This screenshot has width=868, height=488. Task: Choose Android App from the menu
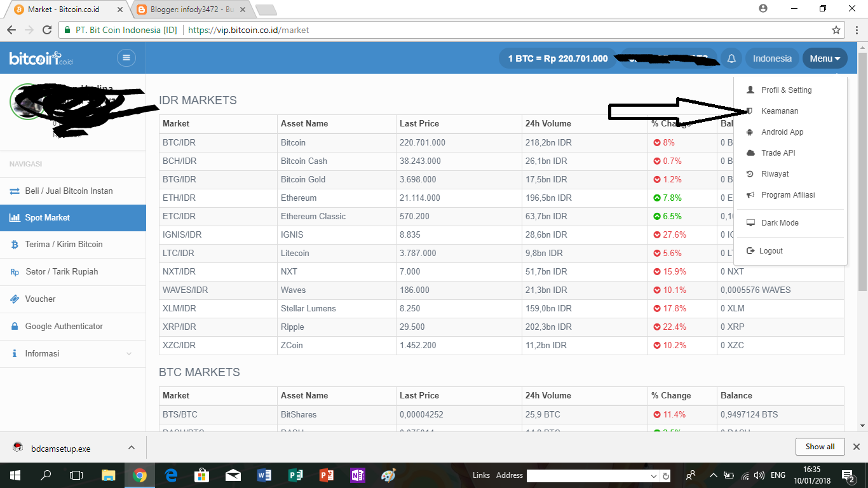tap(790, 132)
